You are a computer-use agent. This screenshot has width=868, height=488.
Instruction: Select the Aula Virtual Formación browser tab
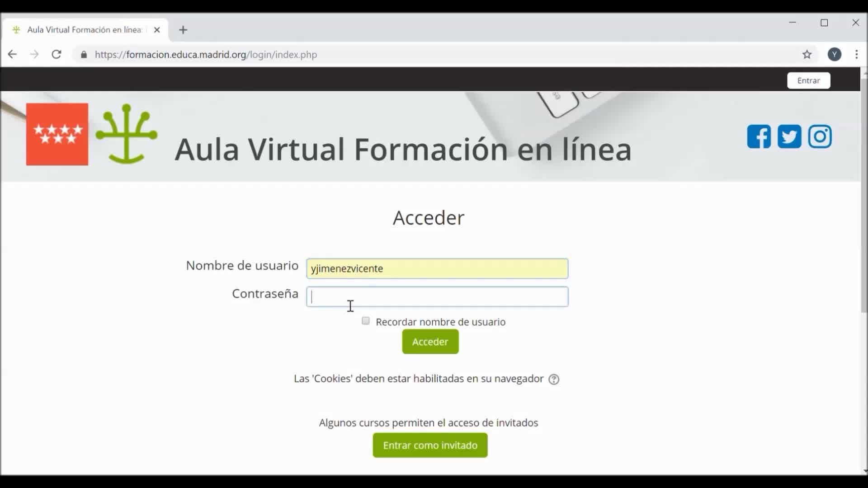click(85, 30)
